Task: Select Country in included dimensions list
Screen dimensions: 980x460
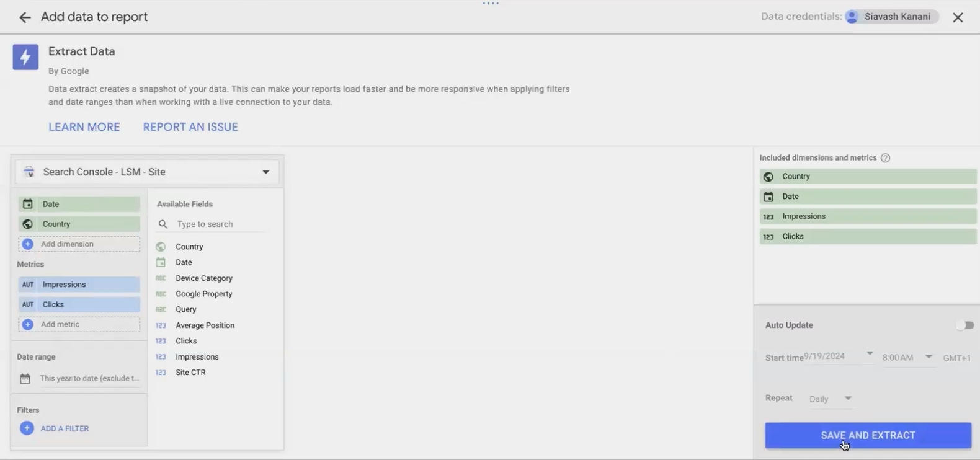Action: click(868, 177)
